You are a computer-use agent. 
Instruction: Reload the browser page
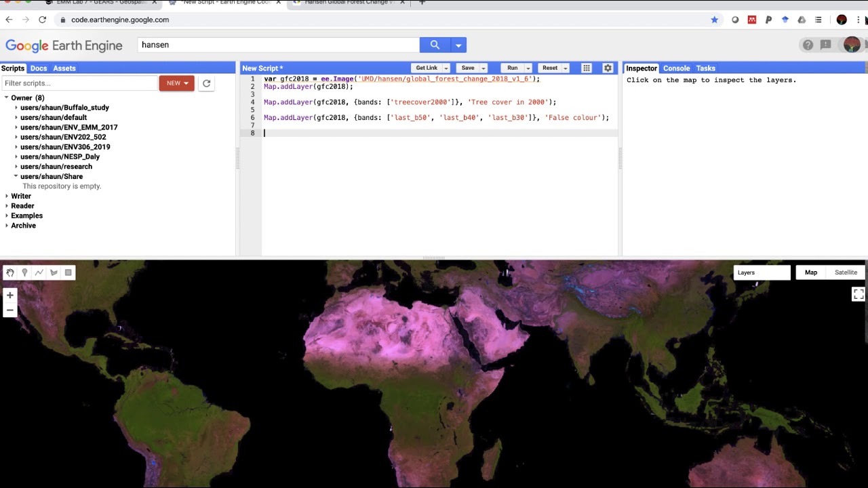click(x=42, y=20)
